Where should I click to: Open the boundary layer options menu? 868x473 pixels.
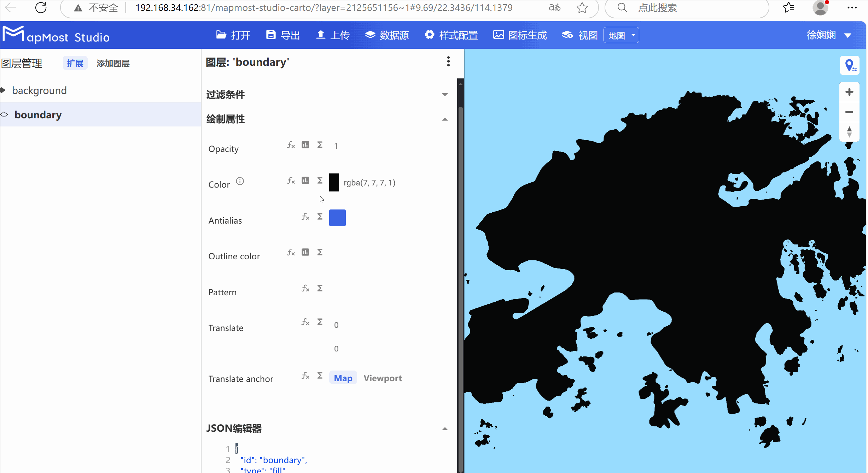[x=448, y=61]
